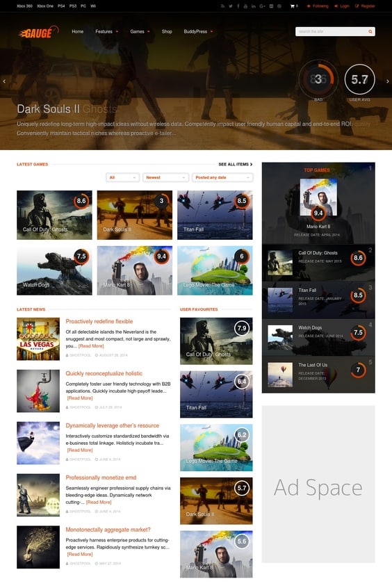
Task: Expand the Games menu
Action: click(140, 31)
